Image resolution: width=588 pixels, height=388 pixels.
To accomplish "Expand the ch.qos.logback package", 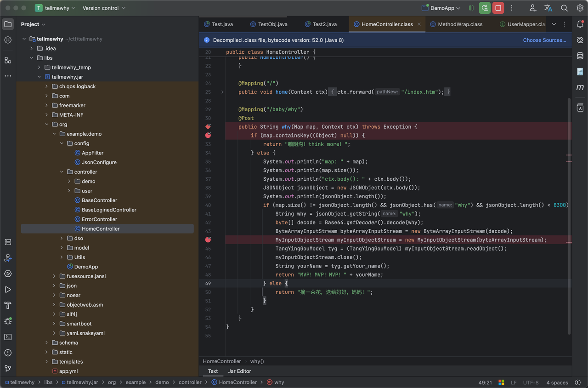I will tap(47, 86).
